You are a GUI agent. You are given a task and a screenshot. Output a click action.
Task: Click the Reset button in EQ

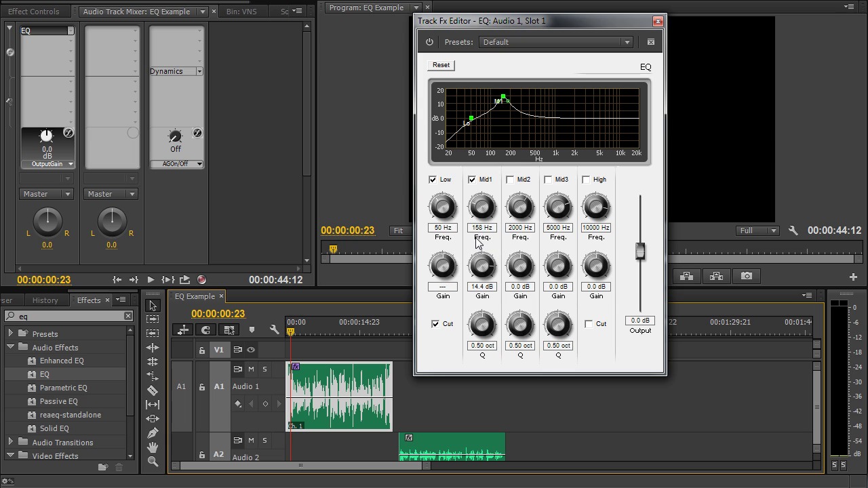(x=441, y=65)
